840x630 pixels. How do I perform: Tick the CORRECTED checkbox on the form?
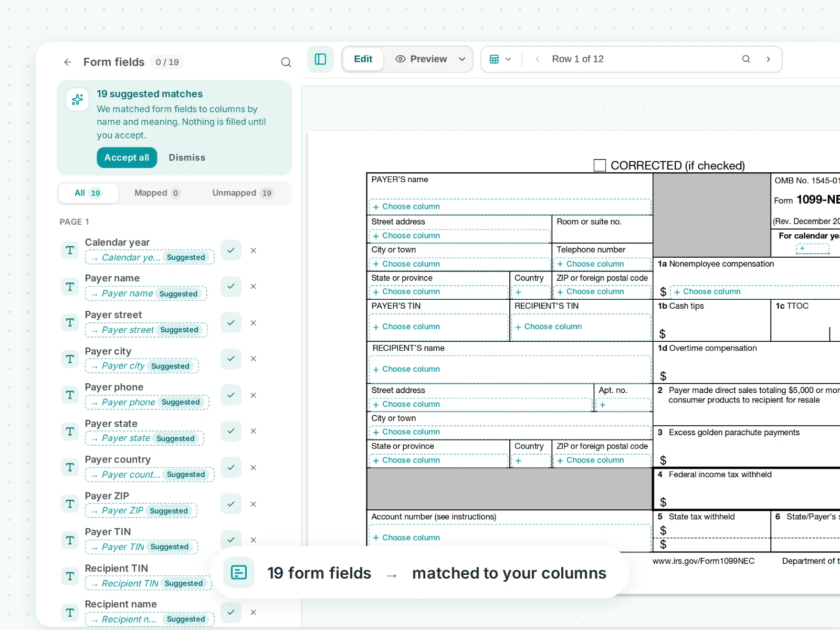[600, 165]
